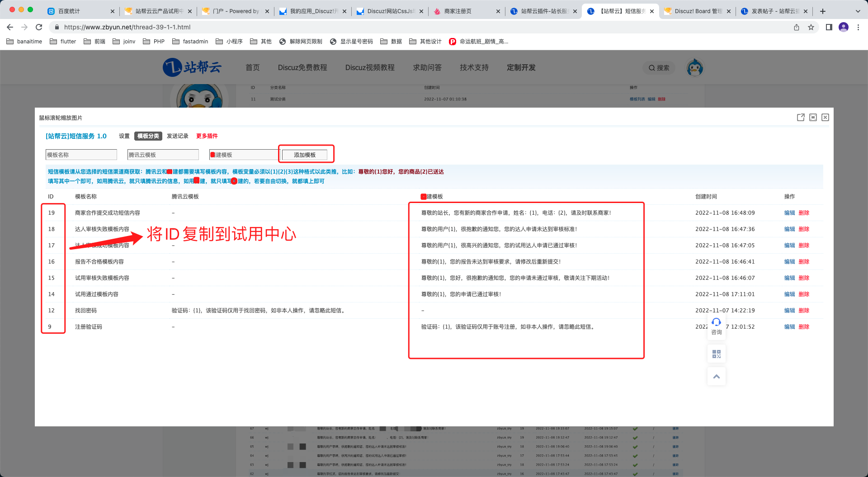Image resolution: width=868 pixels, height=477 pixels.
Task: Open the Chrome three-dot menu
Action: (858, 27)
